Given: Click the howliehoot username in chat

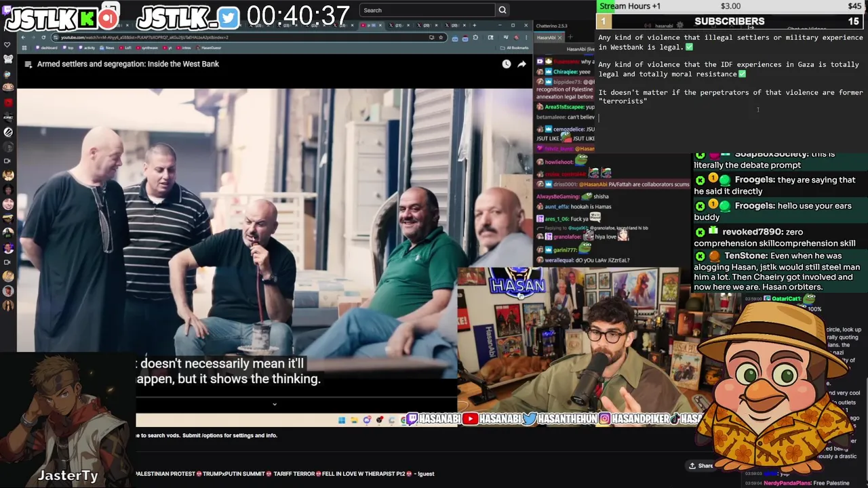Looking at the screenshot, I should click(x=559, y=162).
